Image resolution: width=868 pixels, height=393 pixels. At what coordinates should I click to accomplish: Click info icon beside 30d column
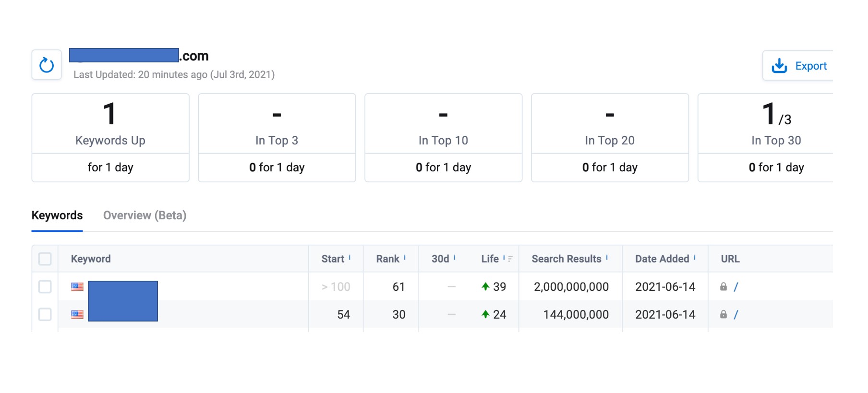(454, 257)
